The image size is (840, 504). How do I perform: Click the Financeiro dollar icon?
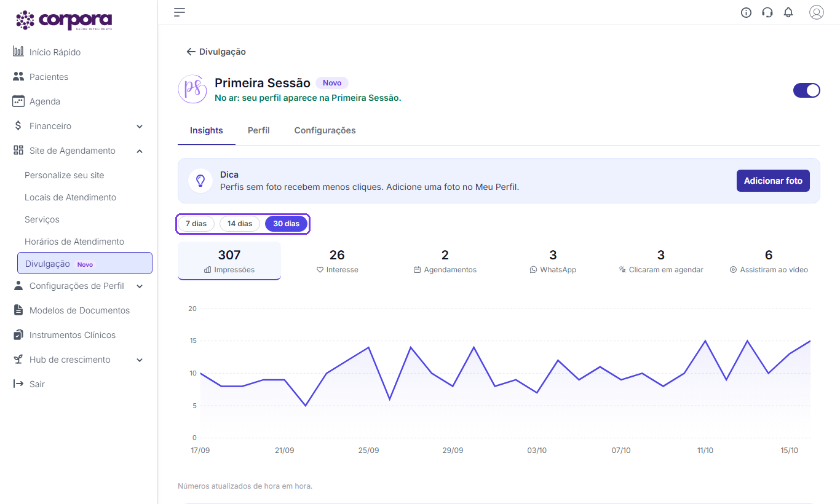click(18, 126)
